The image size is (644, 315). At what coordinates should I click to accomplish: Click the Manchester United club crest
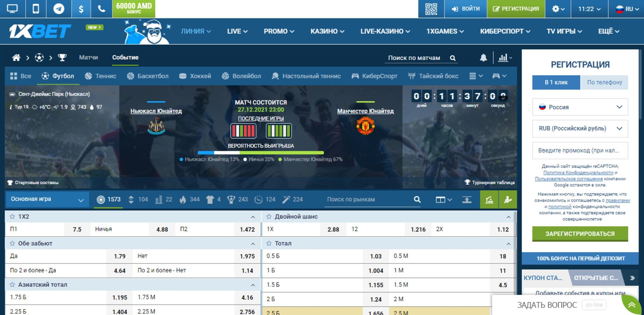click(x=365, y=126)
